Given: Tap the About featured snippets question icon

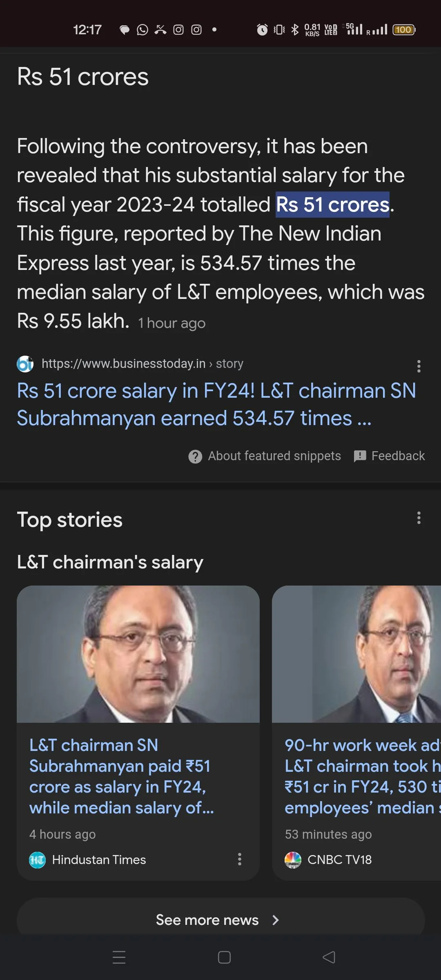Looking at the screenshot, I should 195,457.
